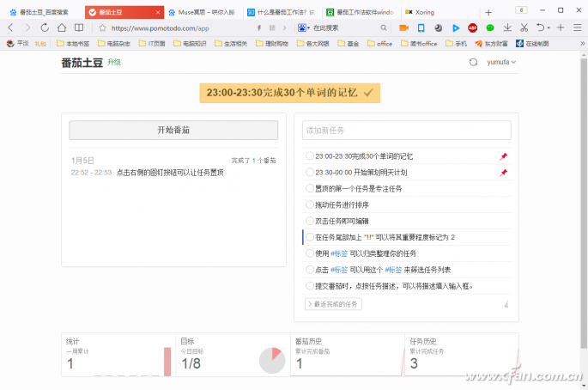The image size is (588, 390).
Task: Unpin the 23:30-00:00 task pin icon
Action: (503, 173)
